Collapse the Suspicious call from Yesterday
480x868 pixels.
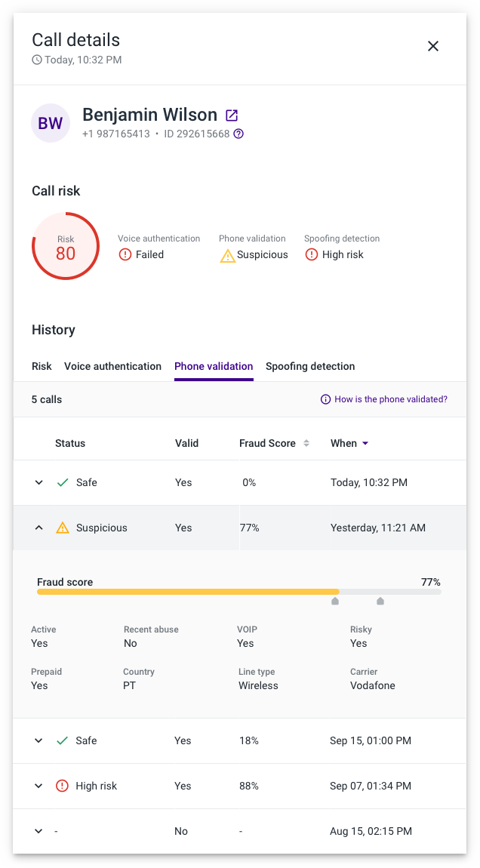tap(38, 528)
